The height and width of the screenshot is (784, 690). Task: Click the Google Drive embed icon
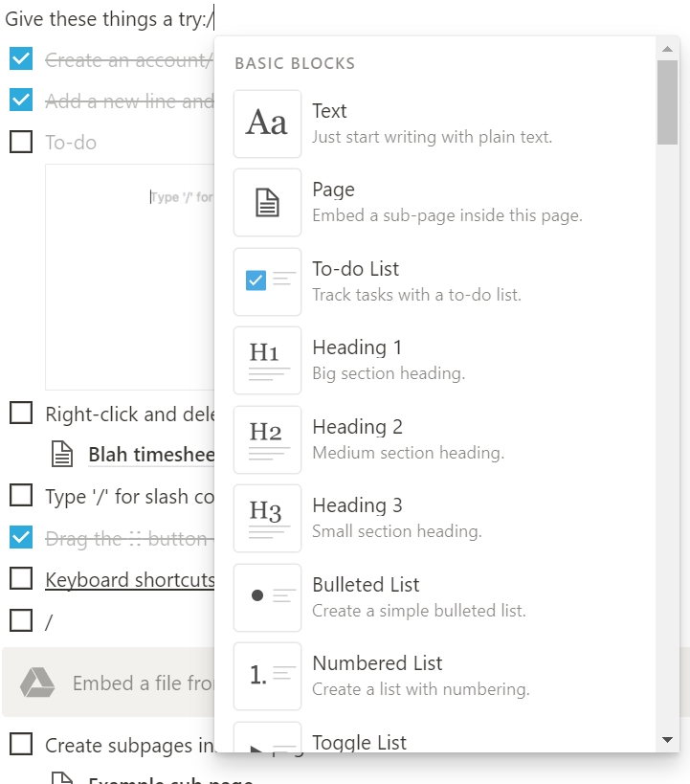[37, 683]
